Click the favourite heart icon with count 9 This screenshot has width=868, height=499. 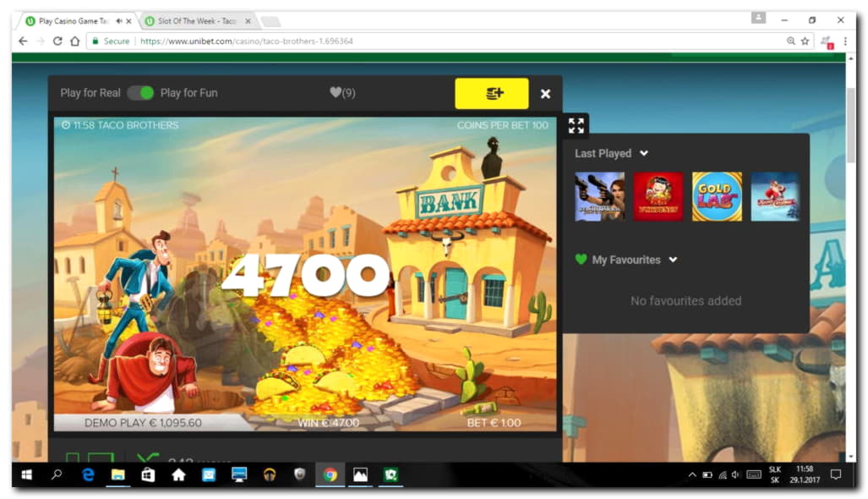[342, 92]
